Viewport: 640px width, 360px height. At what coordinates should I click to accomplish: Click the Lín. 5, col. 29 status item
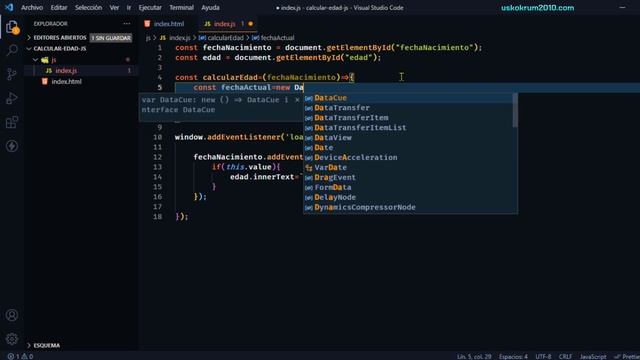474,356
